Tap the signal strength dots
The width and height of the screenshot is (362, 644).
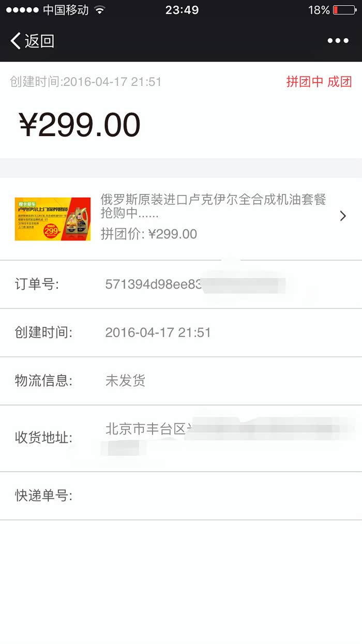coord(22,10)
